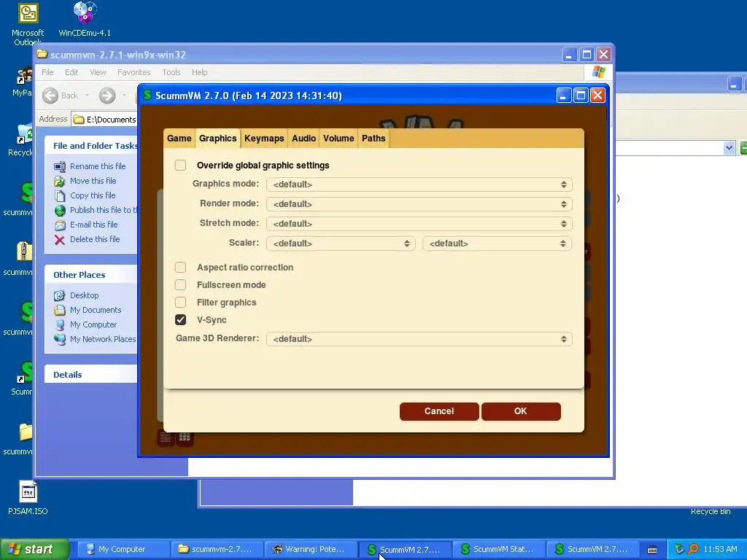Enable Override global graphic settings checkbox

181,166
